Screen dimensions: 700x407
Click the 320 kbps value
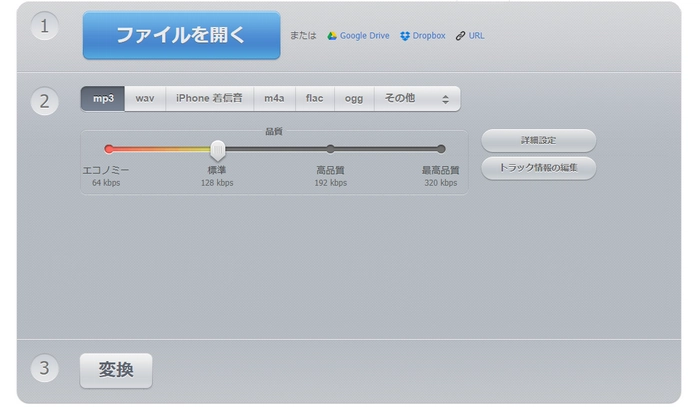(x=441, y=183)
